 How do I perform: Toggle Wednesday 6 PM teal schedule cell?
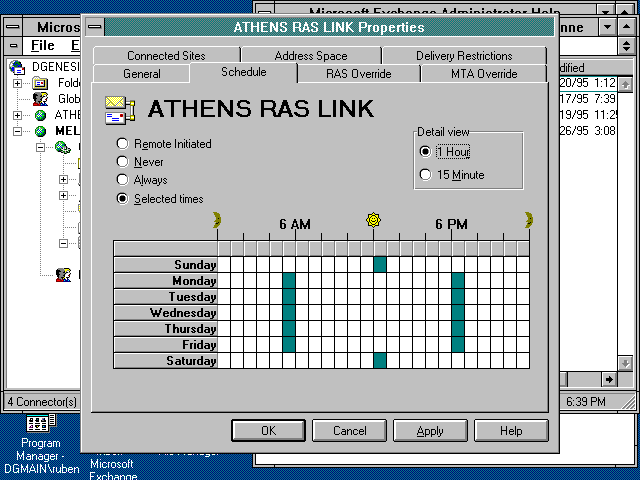tap(458, 313)
